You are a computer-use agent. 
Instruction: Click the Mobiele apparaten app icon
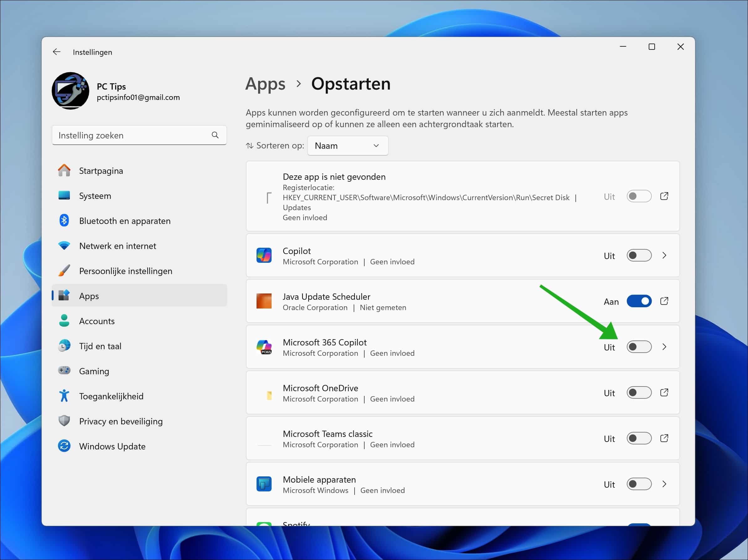pos(264,484)
